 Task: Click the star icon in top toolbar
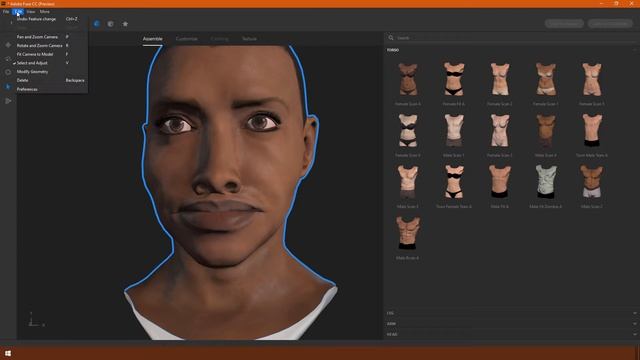125,24
